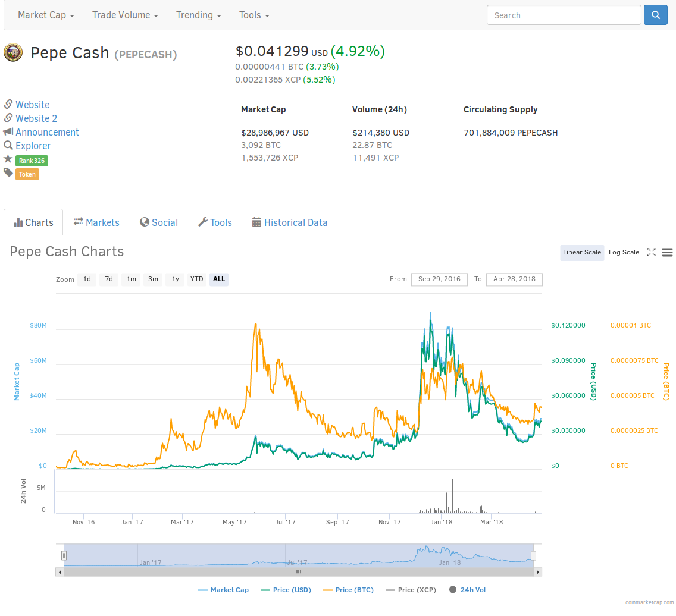676x616 pixels.
Task: Toggle fullscreen chart icon
Action: pyautogui.click(x=652, y=253)
